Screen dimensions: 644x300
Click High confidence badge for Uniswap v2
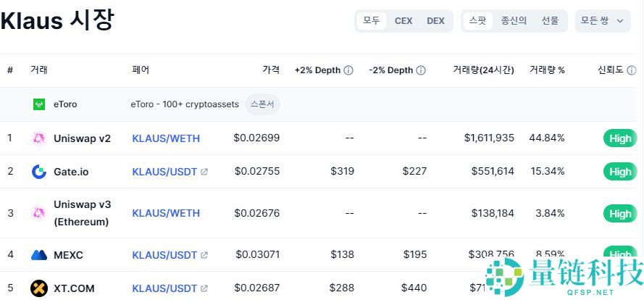point(620,138)
